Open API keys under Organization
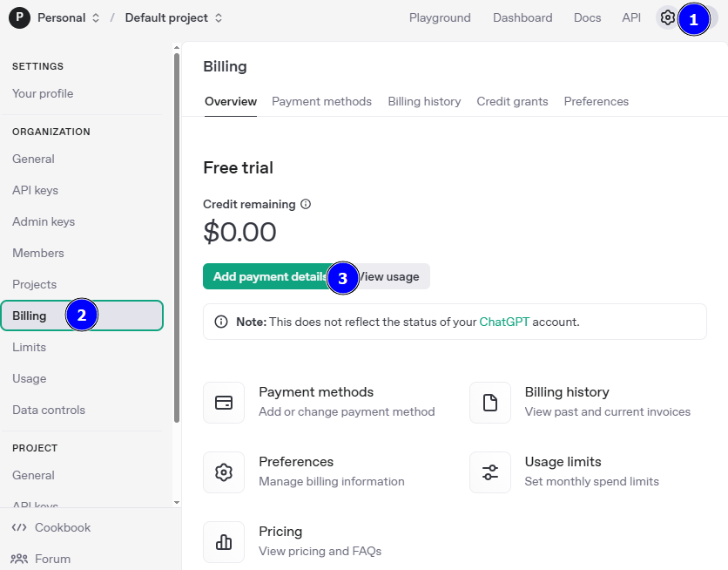The width and height of the screenshot is (728, 570). coord(36,190)
